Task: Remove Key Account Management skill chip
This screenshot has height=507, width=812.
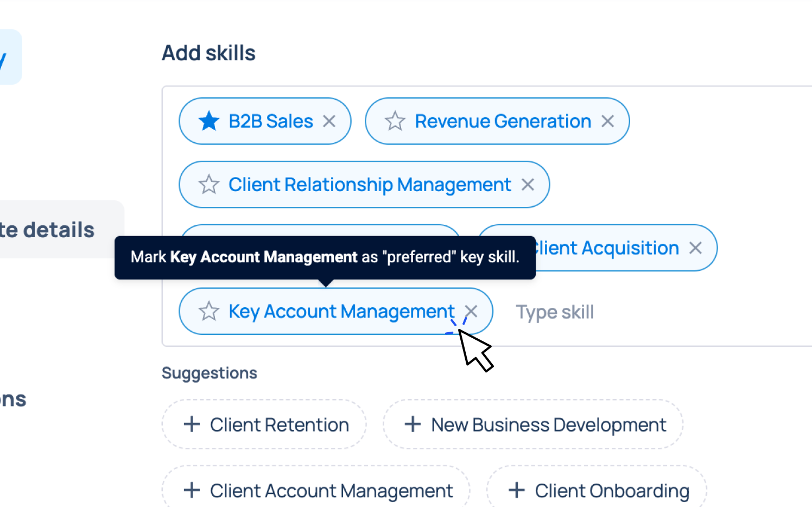Action: click(471, 311)
